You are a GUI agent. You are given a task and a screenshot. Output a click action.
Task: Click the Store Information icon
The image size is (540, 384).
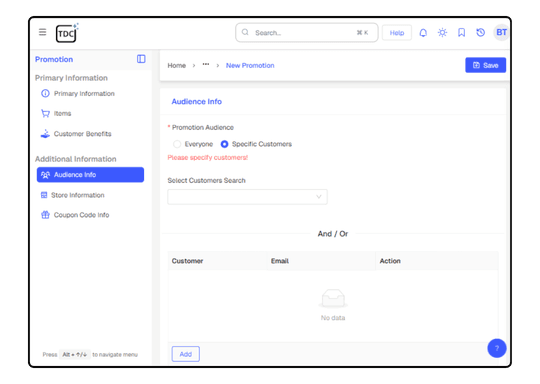[x=44, y=195]
